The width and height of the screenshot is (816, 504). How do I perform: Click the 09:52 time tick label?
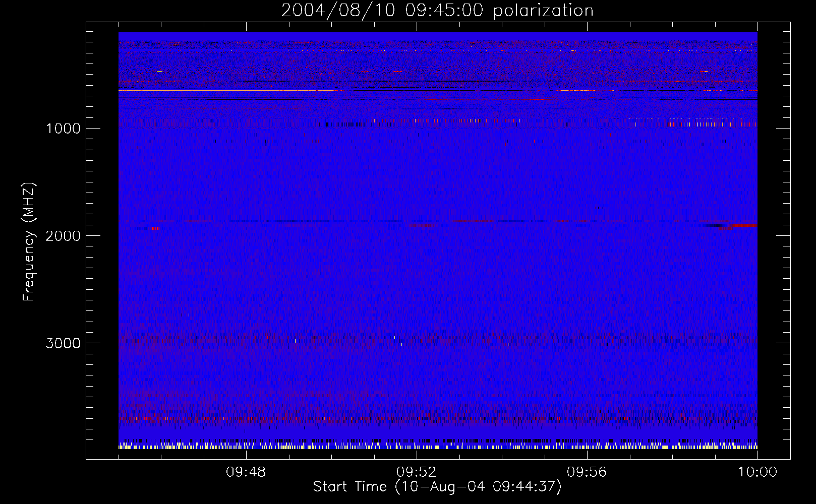416,472
